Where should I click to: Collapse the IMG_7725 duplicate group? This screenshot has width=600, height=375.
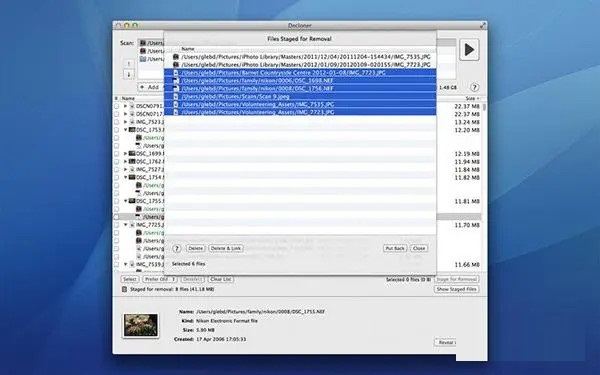coord(125,225)
